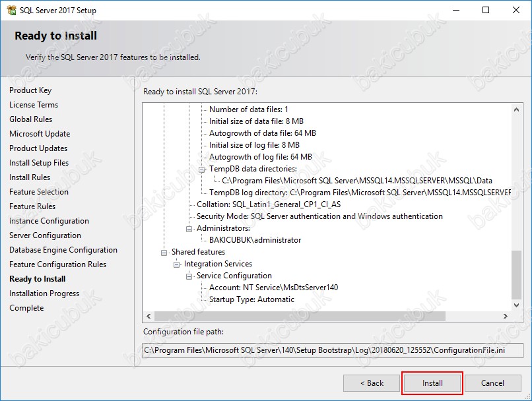532x401 pixels.
Task: Select the 'Shared features' row label
Action: (x=198, y=252)
